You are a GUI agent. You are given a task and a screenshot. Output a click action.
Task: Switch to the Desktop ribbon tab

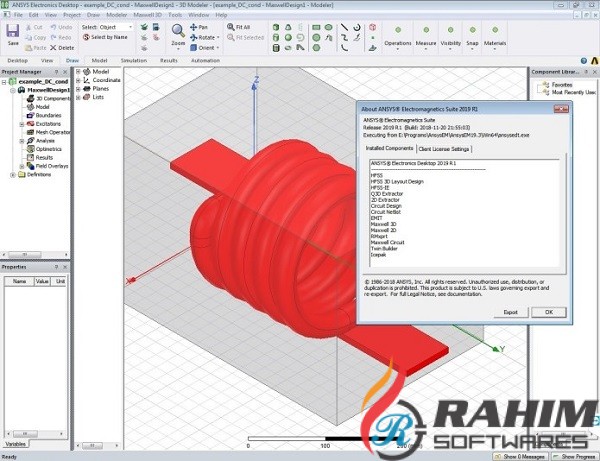click(x=17, y=60)
